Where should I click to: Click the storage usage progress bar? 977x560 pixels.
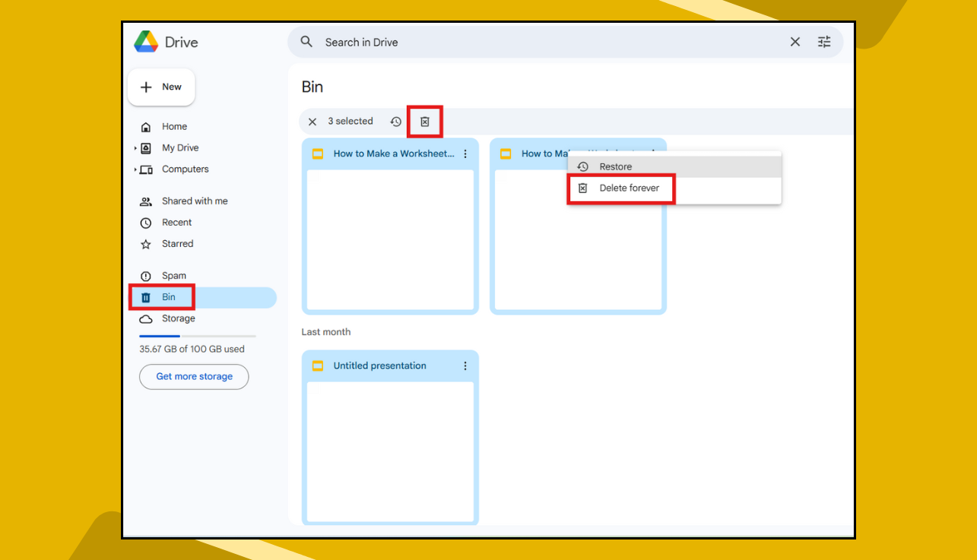[x=198, y=335]
